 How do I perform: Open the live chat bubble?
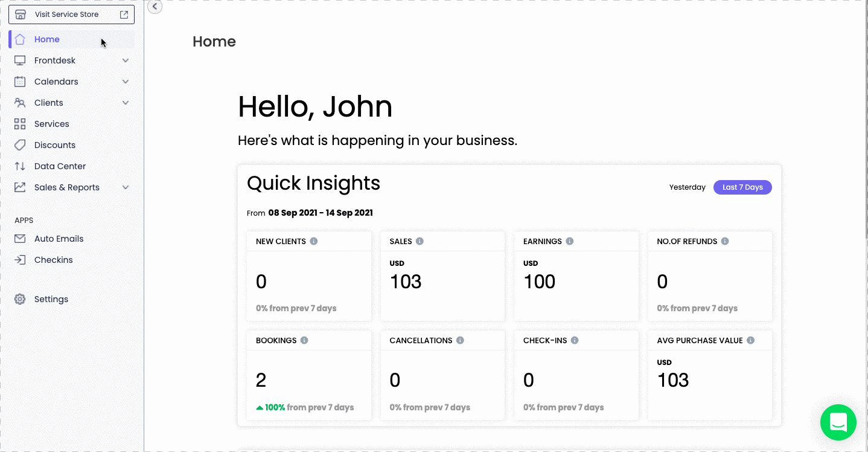click(838, 422)
